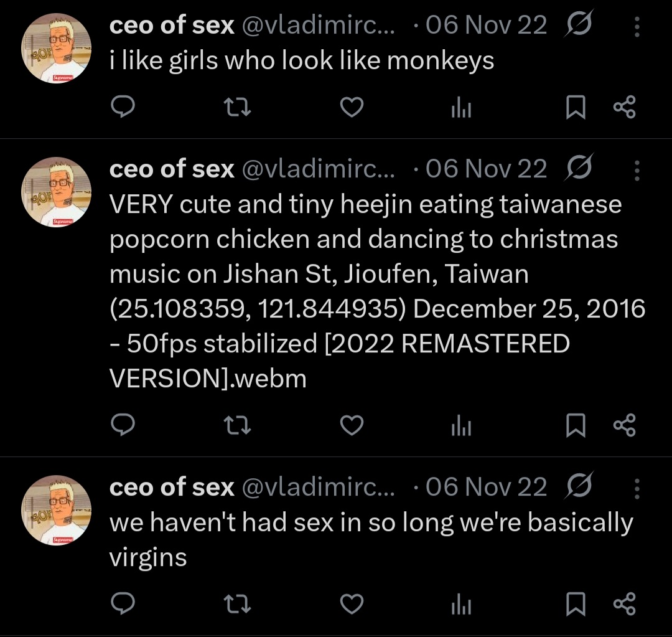This screenshot has height=637, width=672.
Task: Open more options on the monkeys tweet
Action: click(637, 27)
